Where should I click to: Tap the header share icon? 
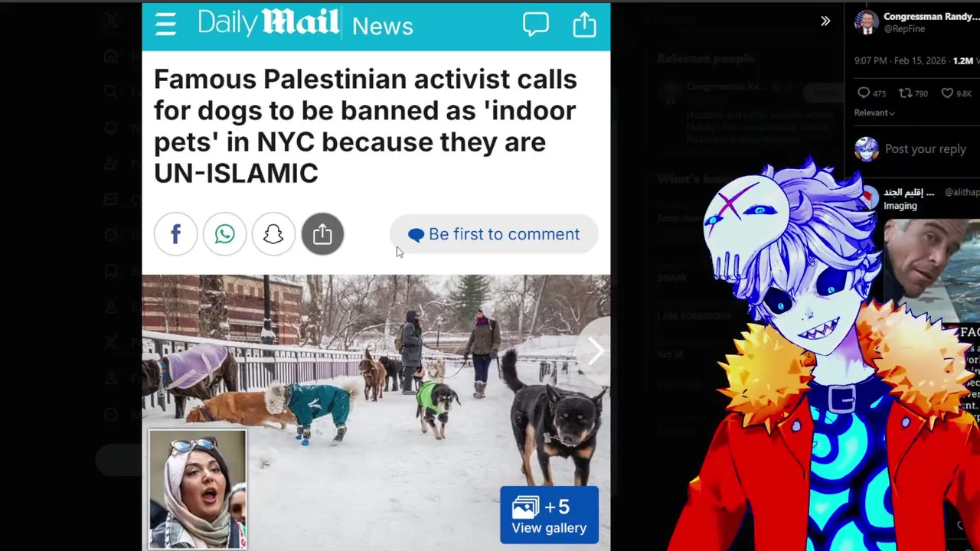[584, 24]
